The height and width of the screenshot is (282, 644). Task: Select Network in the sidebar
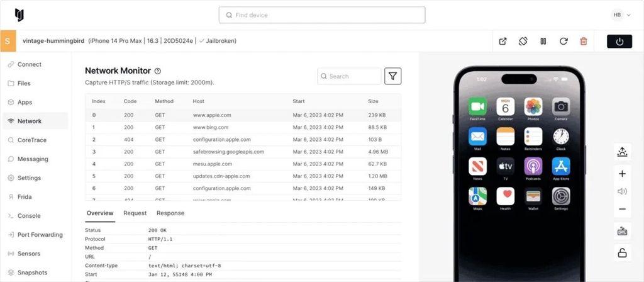pyautogui.click(x=35, y=121)
